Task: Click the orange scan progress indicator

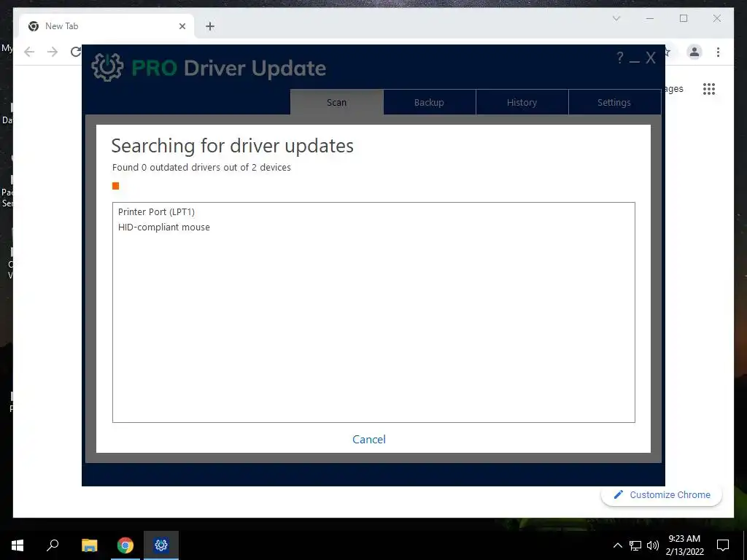Action: click(x=115, y=186)
